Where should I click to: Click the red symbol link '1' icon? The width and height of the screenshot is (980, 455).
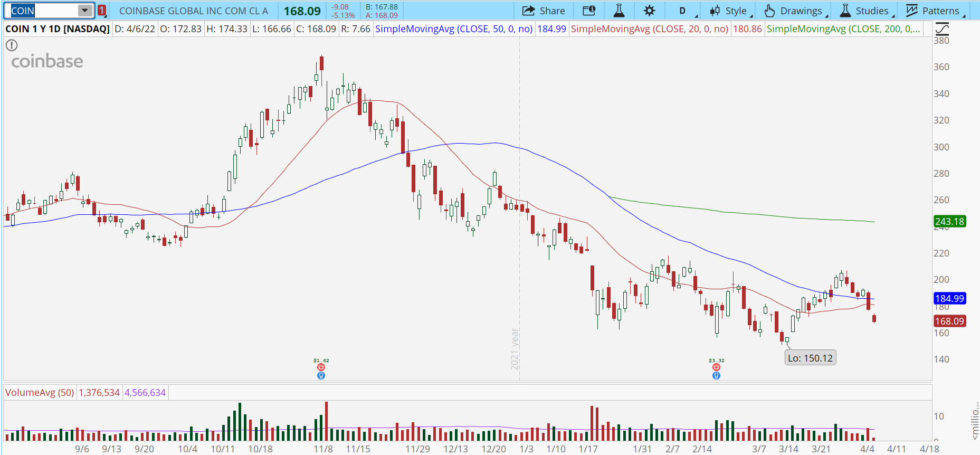click(102, 11)
